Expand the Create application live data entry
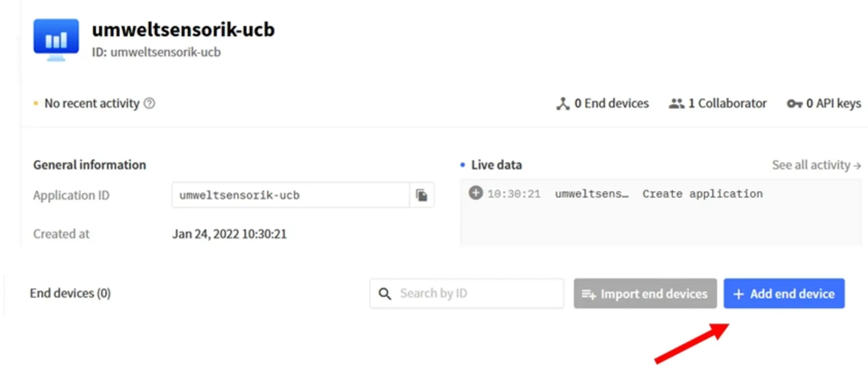This screenshot has width=868, height=365. (x=702, y=194)
